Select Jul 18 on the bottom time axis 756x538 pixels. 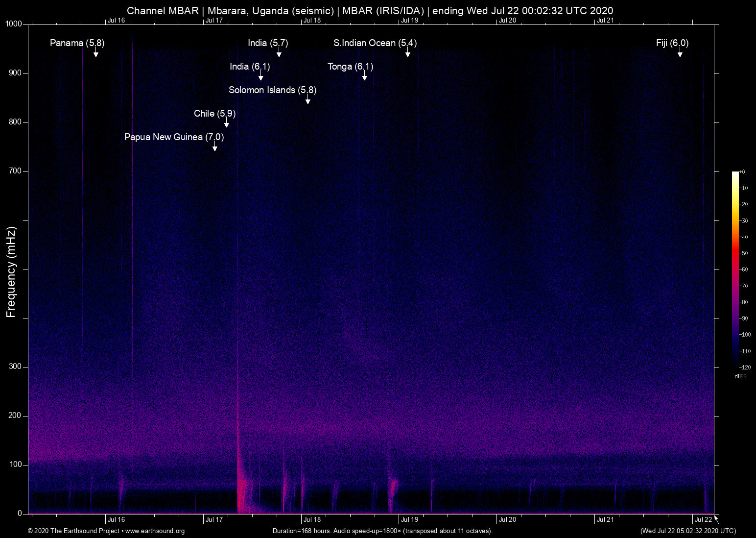click(x=312, y=520)
